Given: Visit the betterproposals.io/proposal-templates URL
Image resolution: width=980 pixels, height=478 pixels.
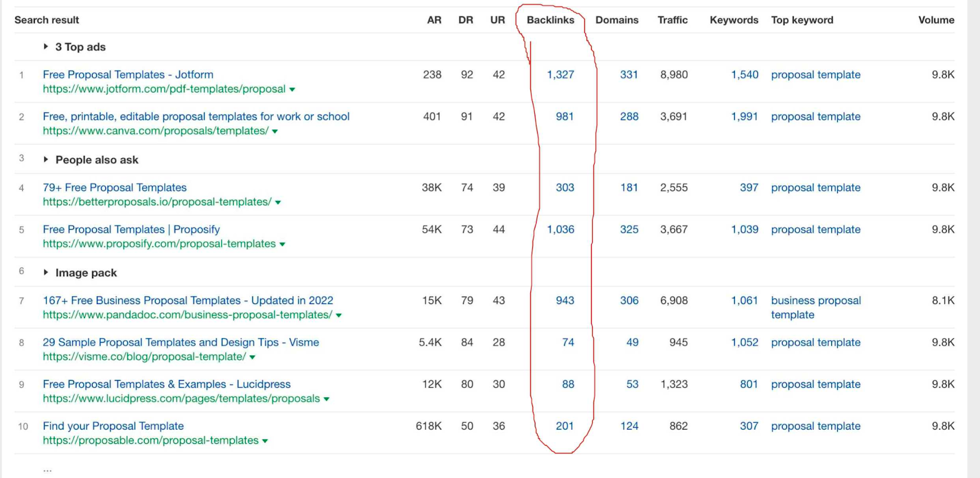Looking at the screenshot, I should pos(157,202).
